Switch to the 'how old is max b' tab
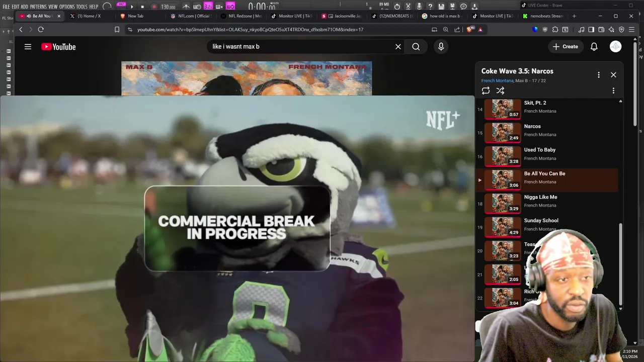This screenshot has width=644, height=362. tap(442, 16)
